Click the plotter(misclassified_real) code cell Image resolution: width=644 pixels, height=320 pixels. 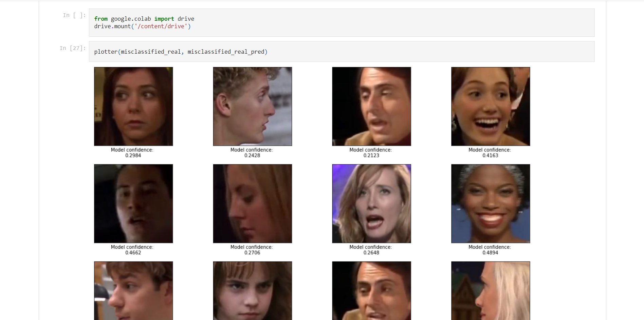click(x=342, y=52)
